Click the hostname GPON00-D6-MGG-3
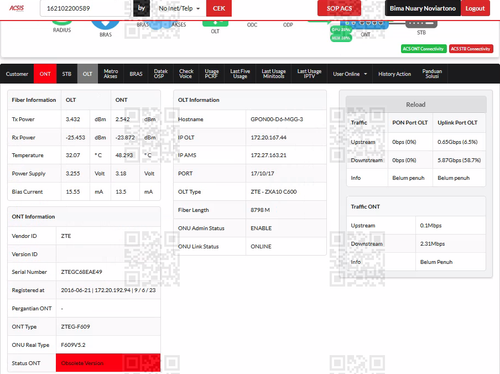Screen dimensions: 500x374 click(x=277, y=119)
